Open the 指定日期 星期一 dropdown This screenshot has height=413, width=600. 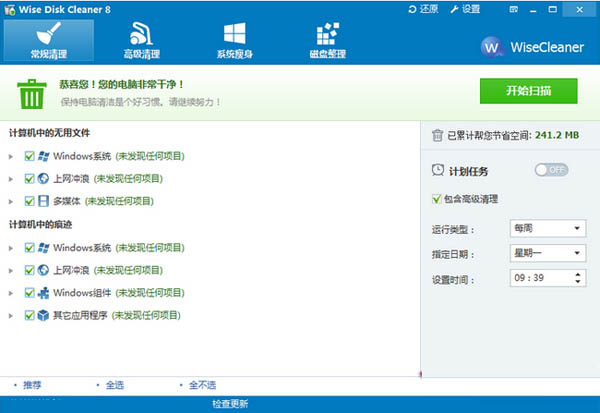(548, 253)
